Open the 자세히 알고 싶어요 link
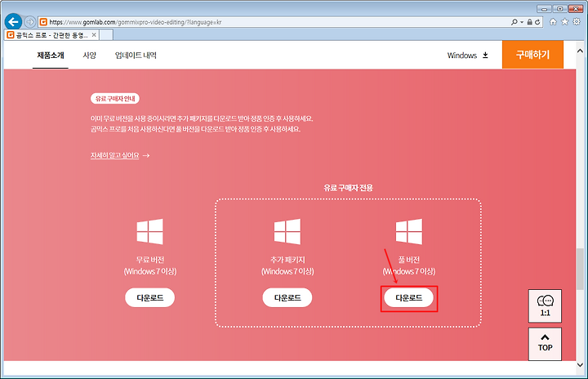Screen dimensions: 588x379 115,155
